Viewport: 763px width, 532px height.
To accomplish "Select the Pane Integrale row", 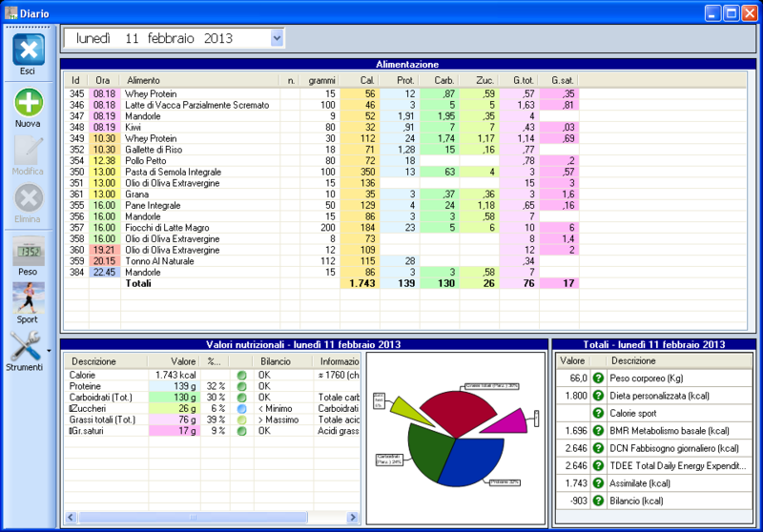I will click(321, 206).
